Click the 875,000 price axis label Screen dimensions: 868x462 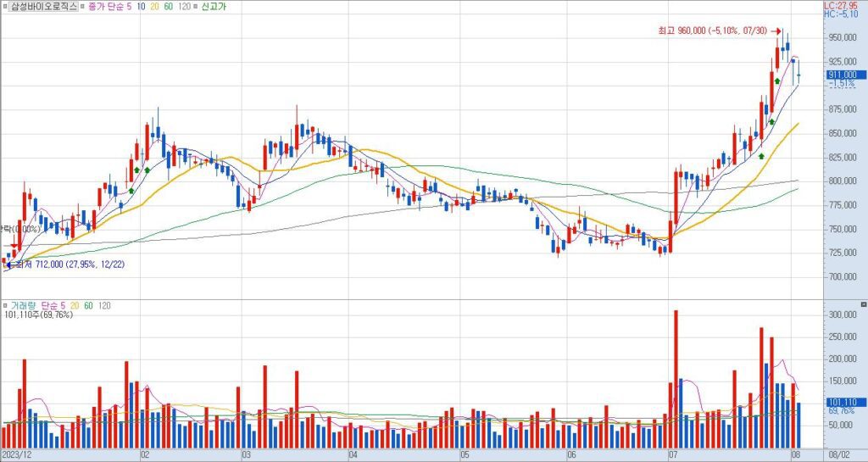pos(842,109)
